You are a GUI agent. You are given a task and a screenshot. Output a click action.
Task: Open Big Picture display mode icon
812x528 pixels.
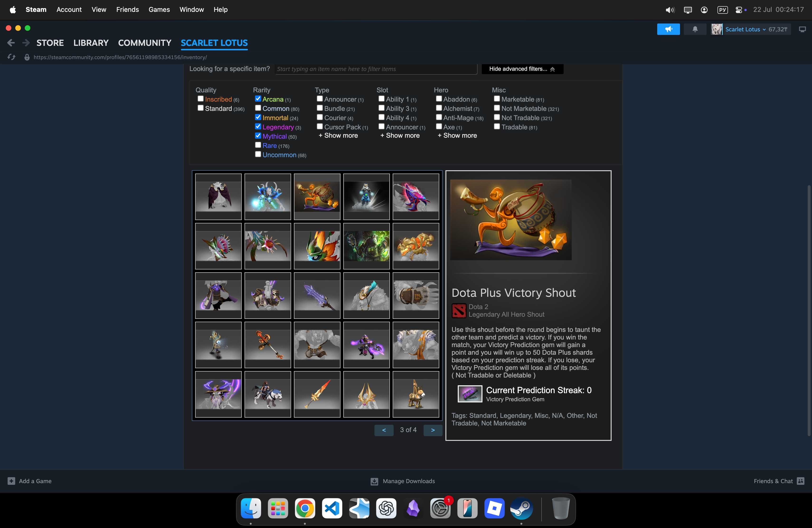tap(803, 29)
